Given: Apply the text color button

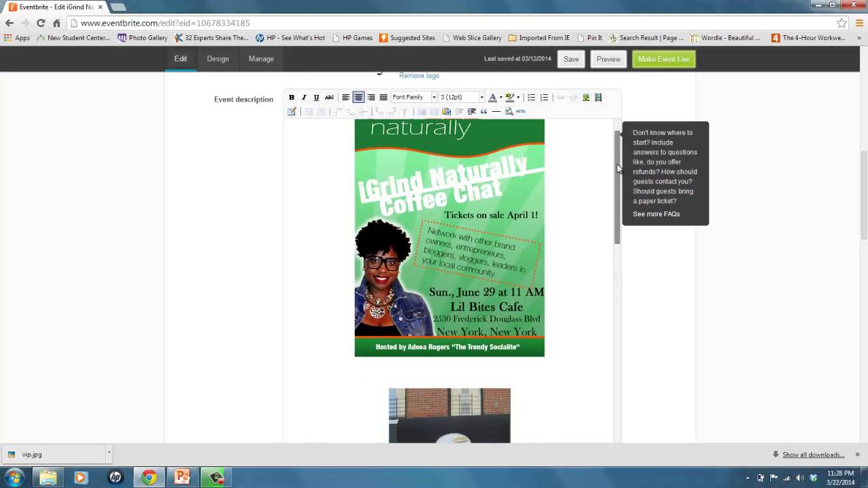Looking at the screenshot, I should pyautogui.click(x=492, y=98).
